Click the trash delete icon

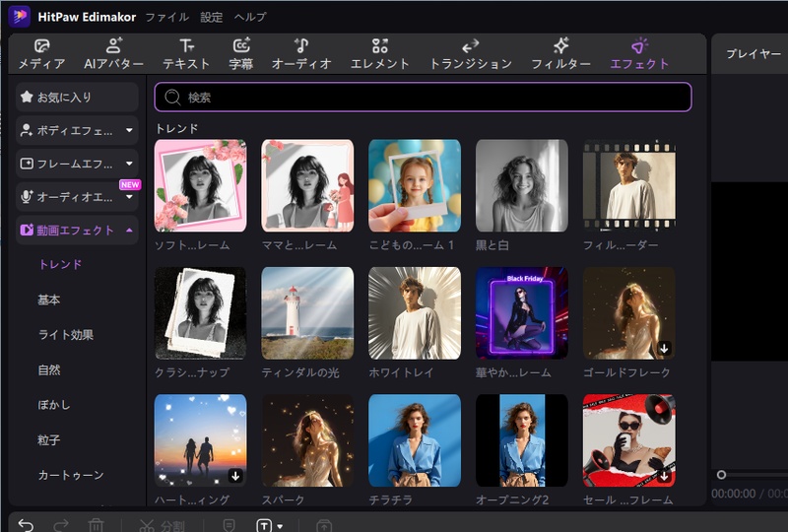pyautogui.click(x=96, y=525)
